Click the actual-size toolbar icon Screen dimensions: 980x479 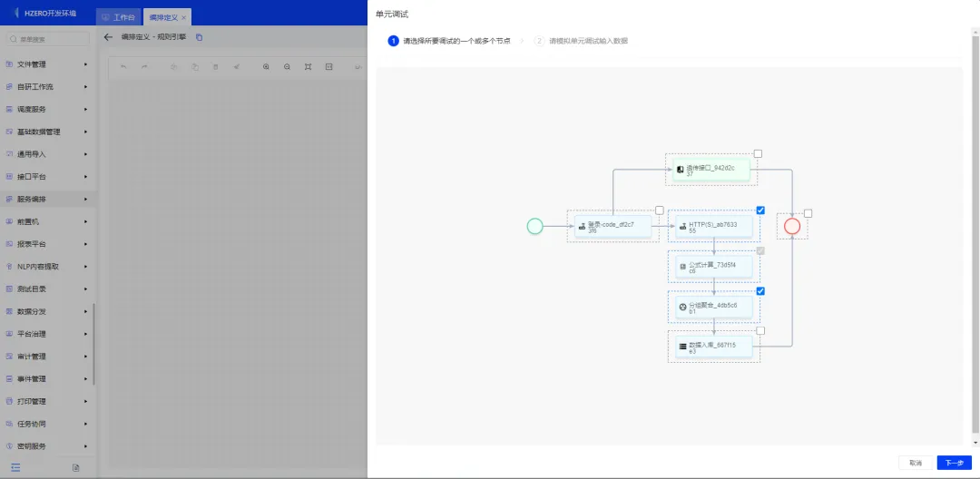pyautogui.click(x=328, y=67)
